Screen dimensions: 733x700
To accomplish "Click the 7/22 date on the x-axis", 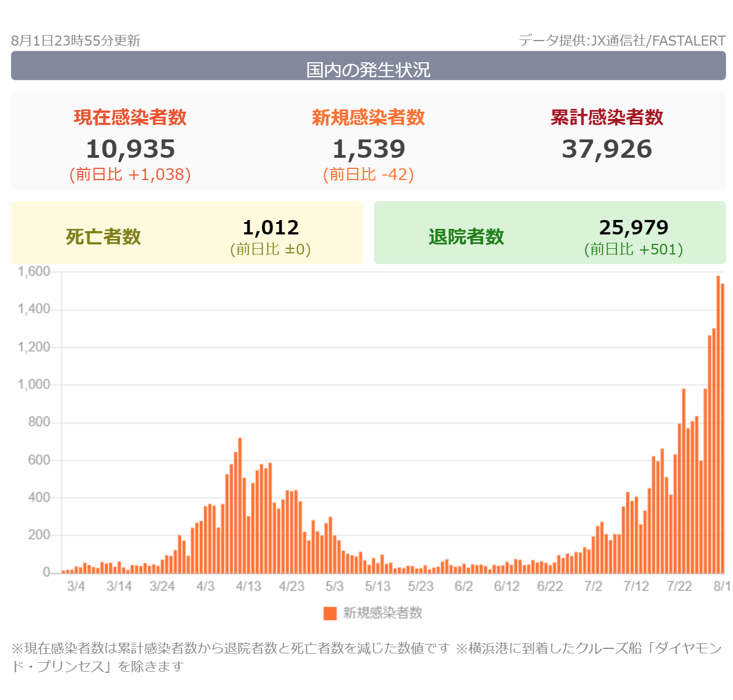I will (679, 587).
